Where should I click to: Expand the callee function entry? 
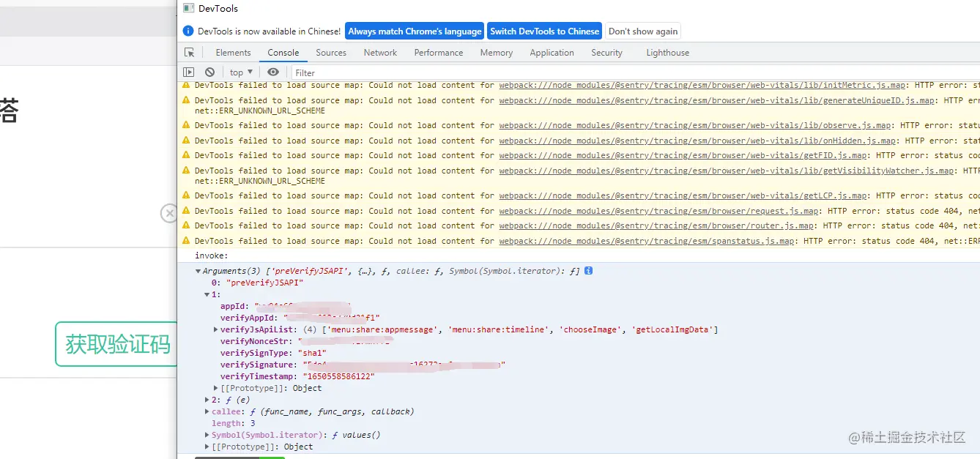207,411
